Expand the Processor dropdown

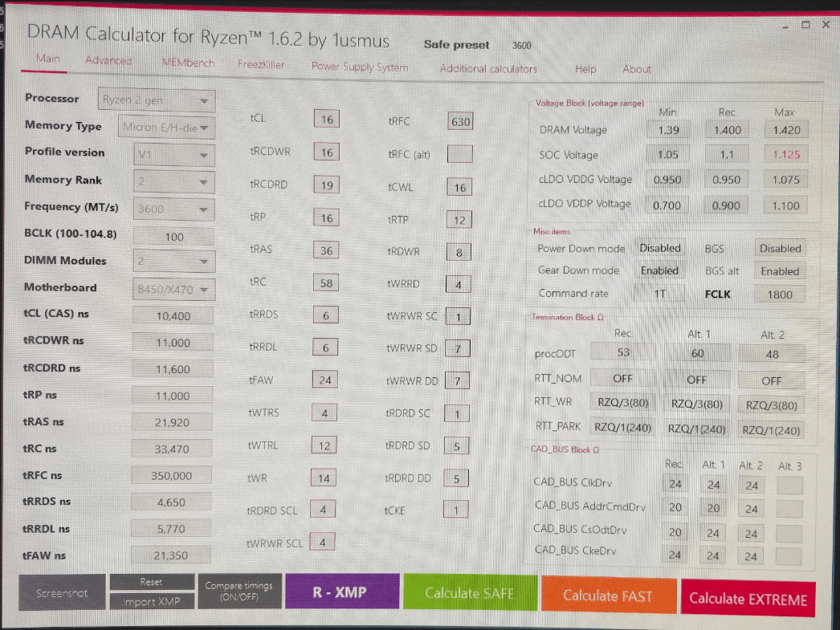(x=157, y=100)
